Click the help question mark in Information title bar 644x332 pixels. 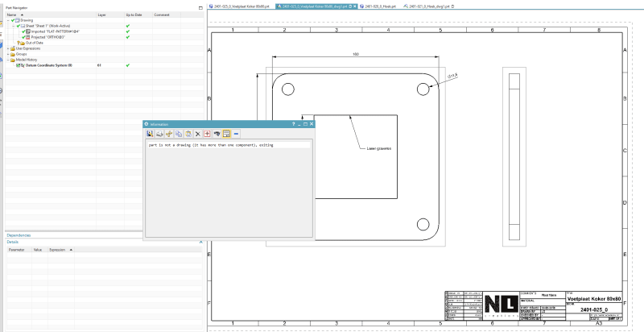pos(293,124)
